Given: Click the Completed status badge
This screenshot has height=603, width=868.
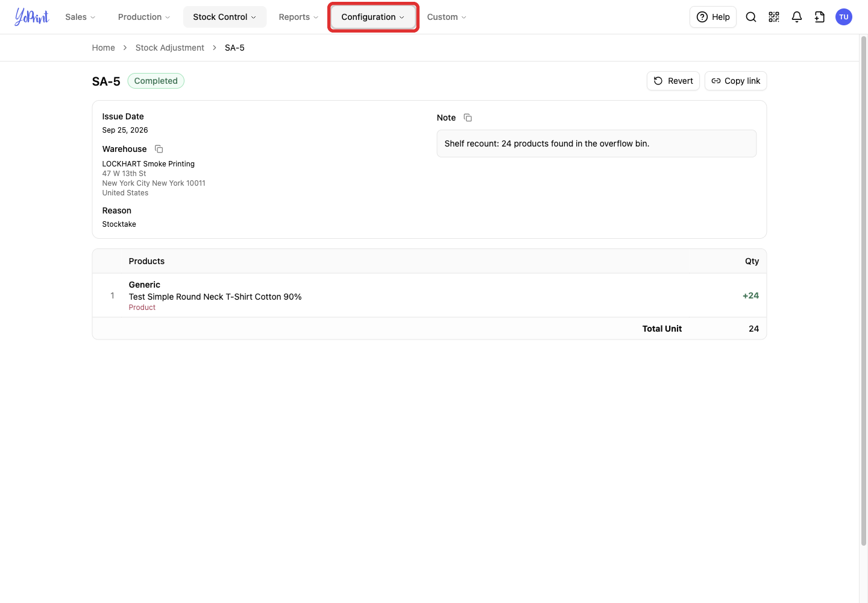Looking at the screenshot, I should point(156,81).
